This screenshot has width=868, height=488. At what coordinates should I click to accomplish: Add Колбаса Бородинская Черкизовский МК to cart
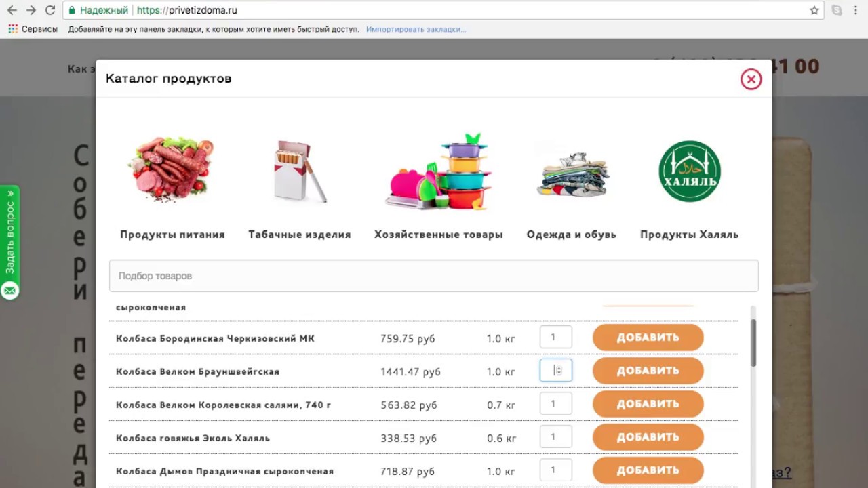tap(648, 338)
